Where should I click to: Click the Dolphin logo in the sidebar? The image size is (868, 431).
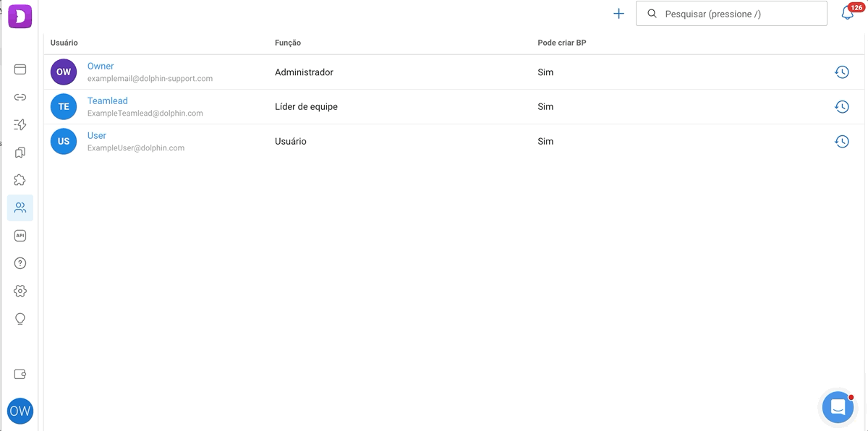[20, 15]
